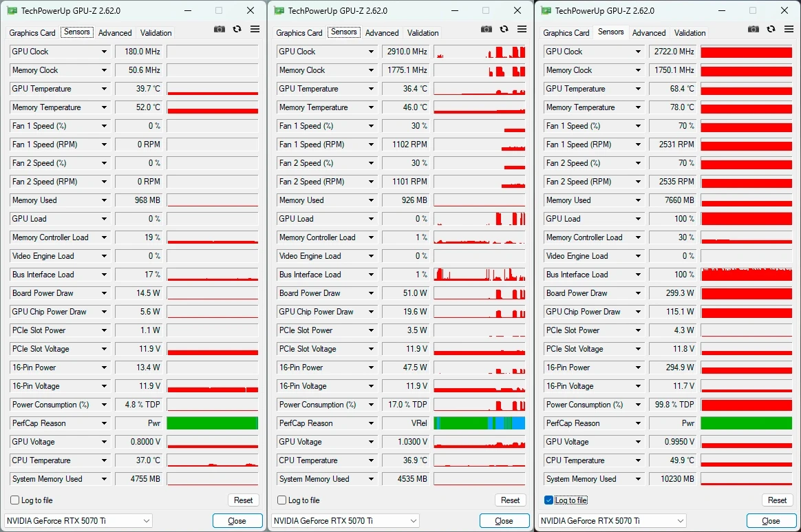This screenshot has height=532, width=801.
Task: Enable Log to file in middle window
Action: pyautogui.click(x=282, y=500)
